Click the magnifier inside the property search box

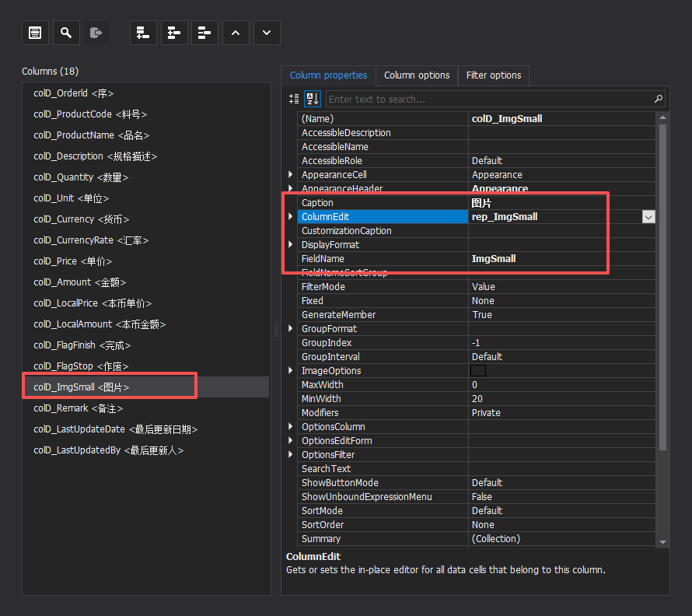657,99
